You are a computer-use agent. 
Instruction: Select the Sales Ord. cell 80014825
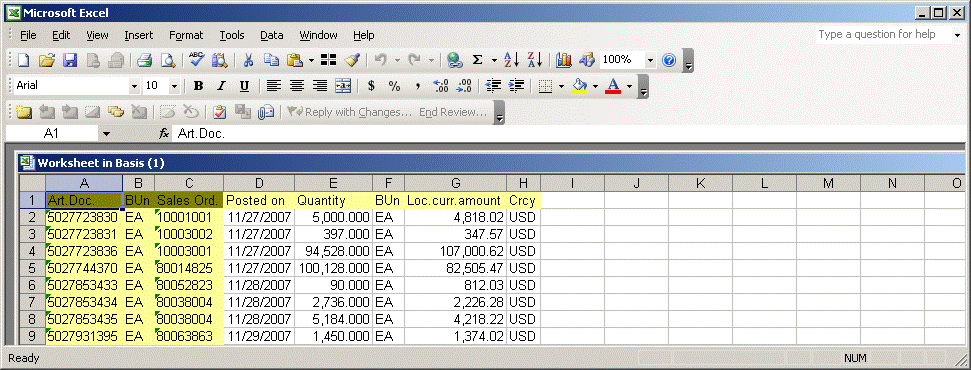(x=189, y=269)
